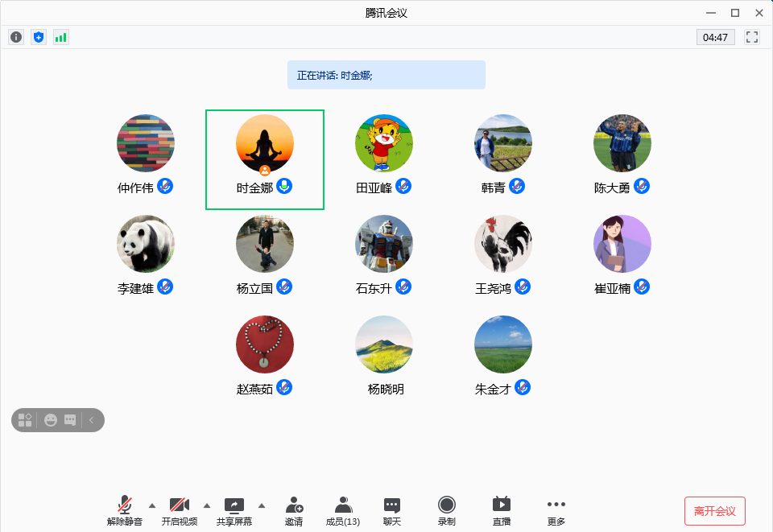Click the floating chat bubble icon

[x=70, y=420]
